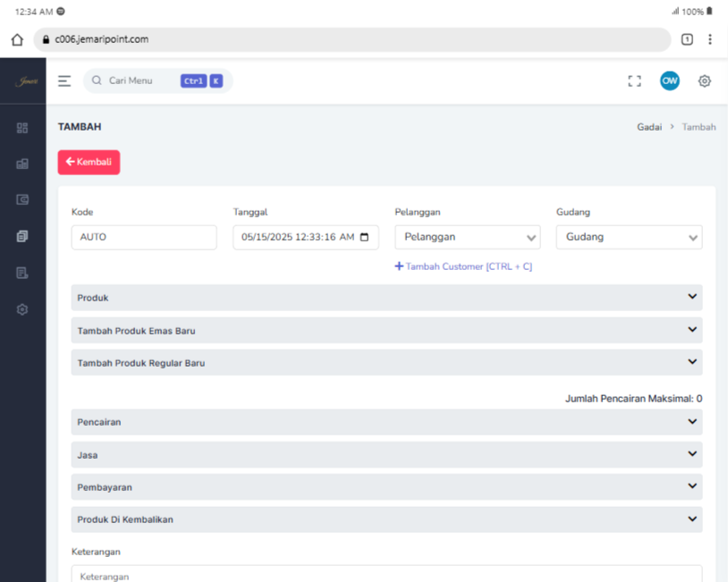Open the sidebar settings gear icon

click(x=22, y=310)
